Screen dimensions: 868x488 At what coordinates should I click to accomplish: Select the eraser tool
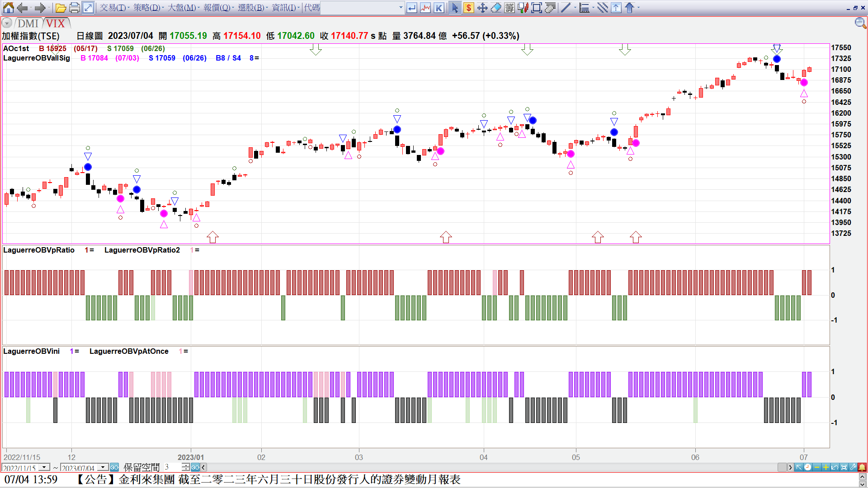click(496, 8)
